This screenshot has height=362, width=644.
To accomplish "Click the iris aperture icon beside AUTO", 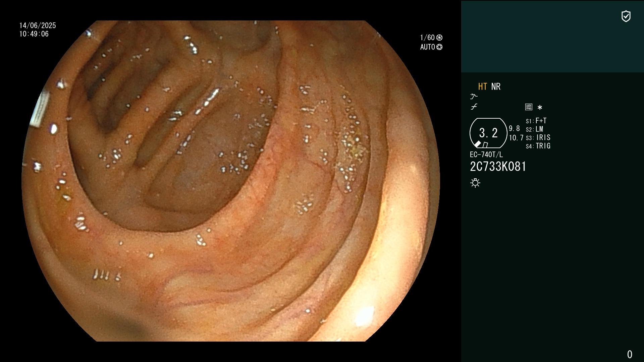I will click(x=439, y=47).
